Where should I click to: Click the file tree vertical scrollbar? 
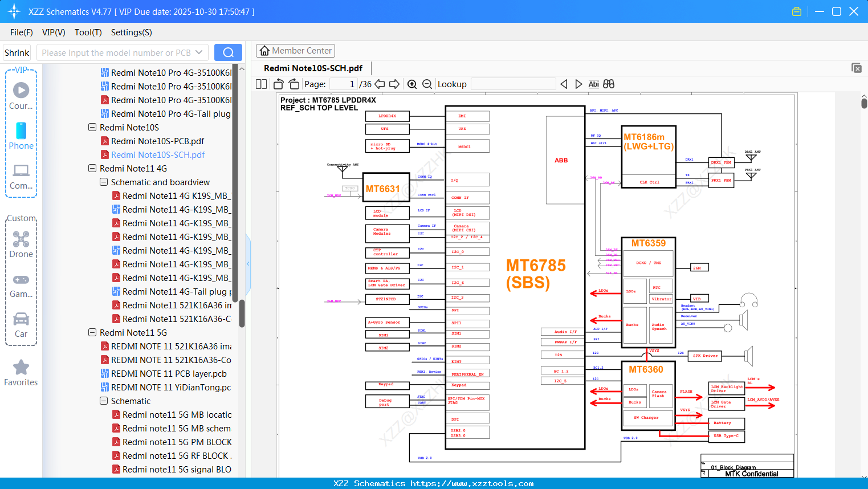coord(242,313)
